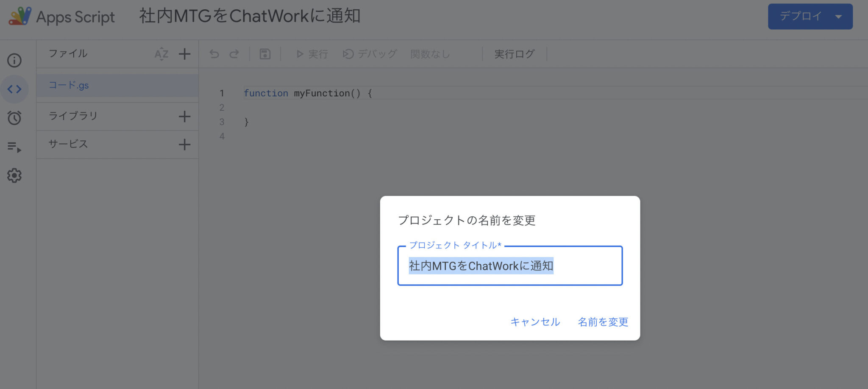
Task: Open Project Settings with the gear icon
Action: (x=14, y=175)
